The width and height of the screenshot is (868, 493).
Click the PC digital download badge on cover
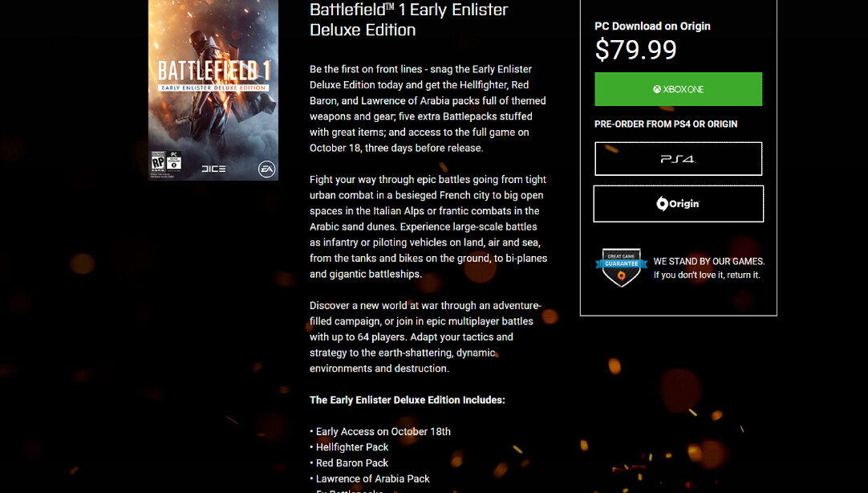click(174, 161)
